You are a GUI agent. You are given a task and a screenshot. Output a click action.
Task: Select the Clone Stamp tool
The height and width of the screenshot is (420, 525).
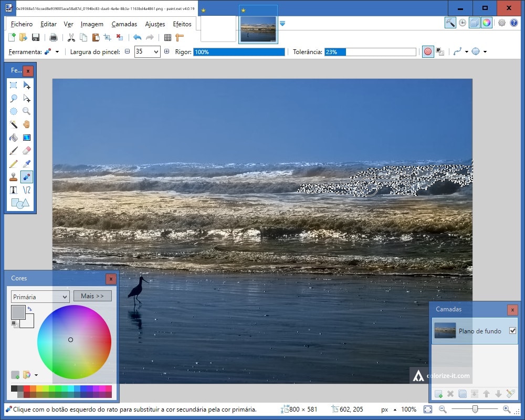[14, 177]
